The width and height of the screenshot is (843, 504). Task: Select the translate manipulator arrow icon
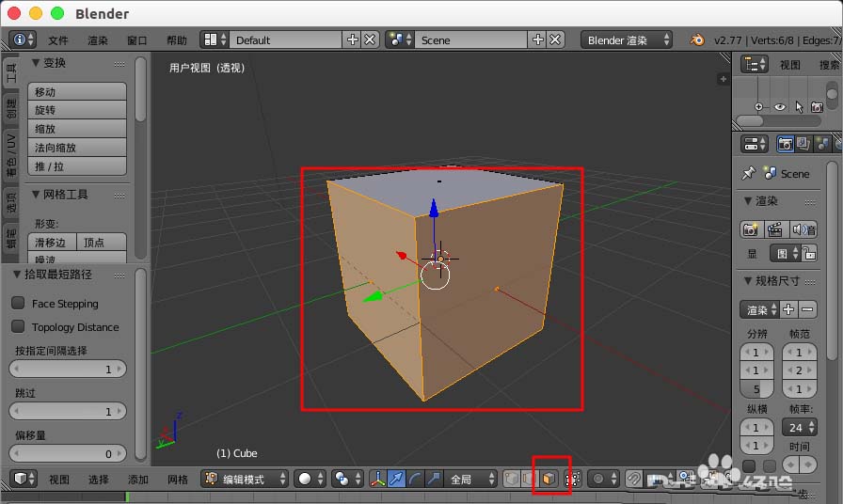[396, 479]
